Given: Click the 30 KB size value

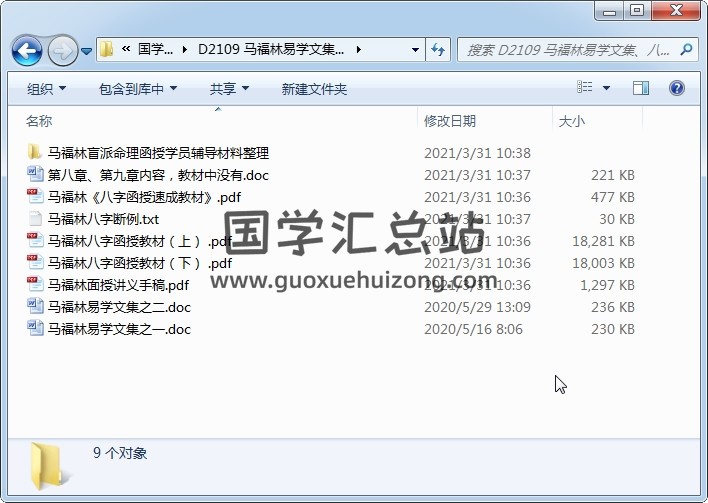Looking at the screenshot, I should pos(617,219).
